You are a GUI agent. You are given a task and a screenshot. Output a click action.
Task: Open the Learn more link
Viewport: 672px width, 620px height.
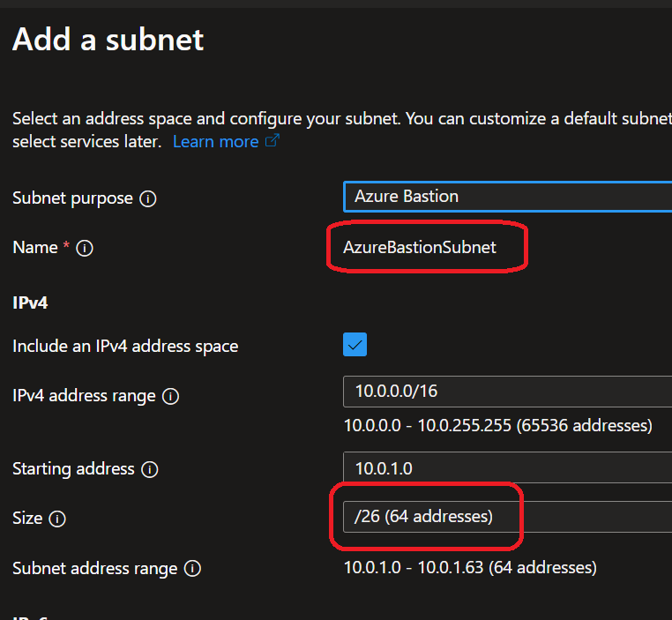tap(215, 141)
